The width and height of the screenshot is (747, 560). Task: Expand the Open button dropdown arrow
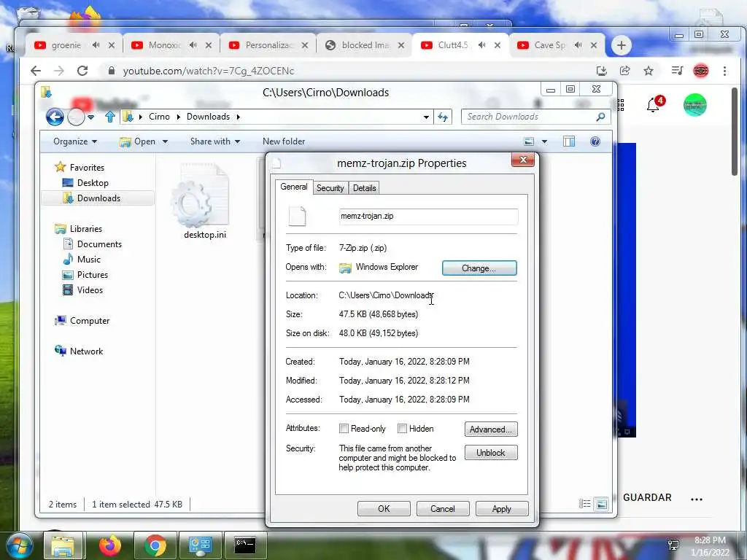(166, 141)
